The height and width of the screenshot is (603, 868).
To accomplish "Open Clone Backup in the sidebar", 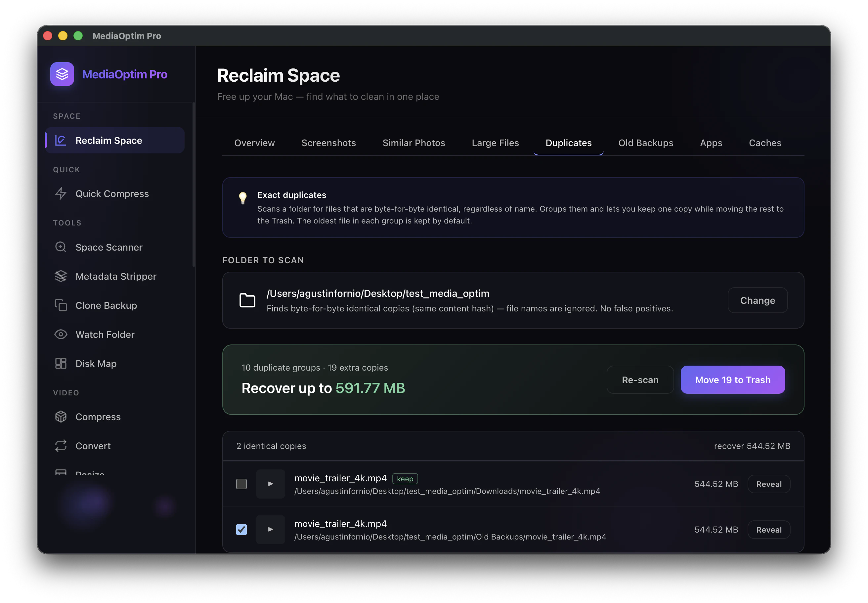I will click(115, 305).
